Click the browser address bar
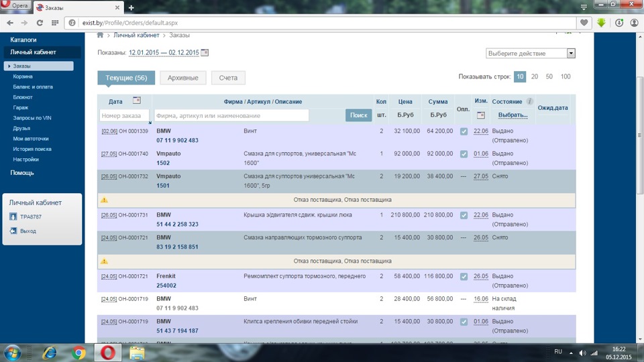This screenshot has width=644, height=362. click(x=321, y=23)
